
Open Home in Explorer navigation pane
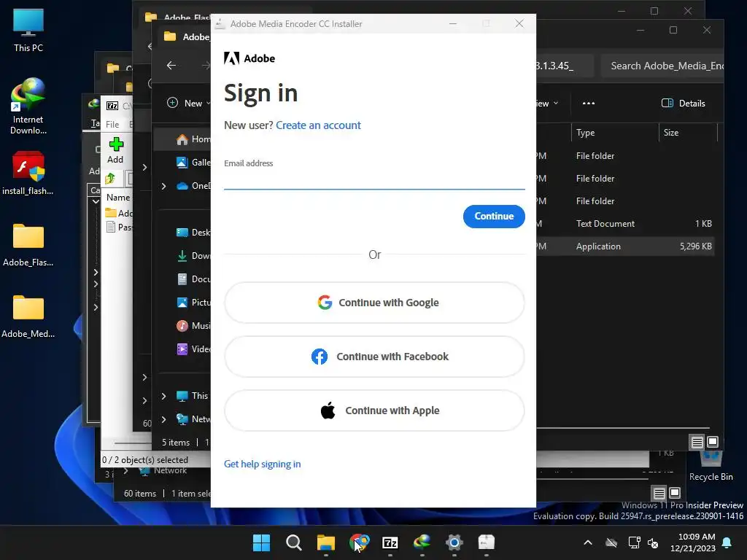click(x=193, y=139)
